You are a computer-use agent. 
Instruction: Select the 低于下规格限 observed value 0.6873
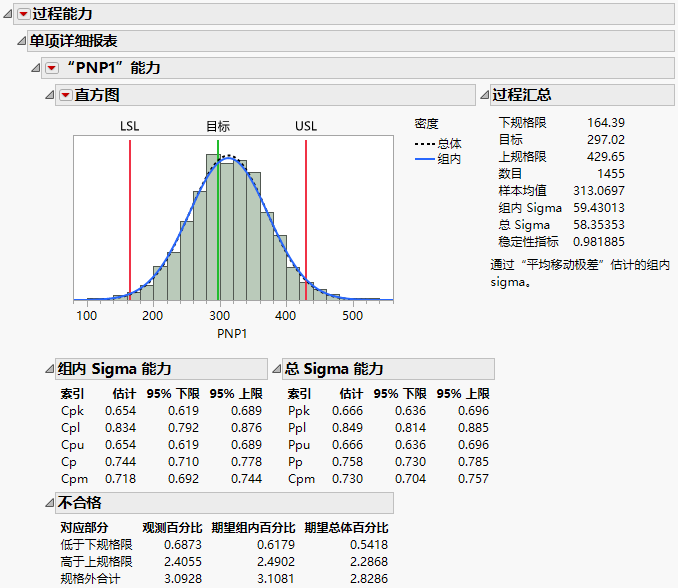pyautogui.click(x=183, y=545)
